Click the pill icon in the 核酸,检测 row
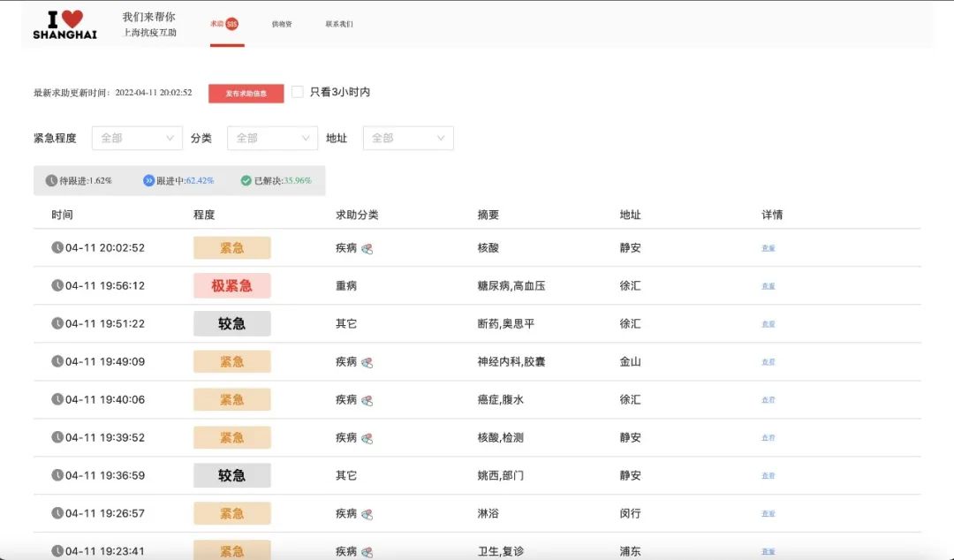The image size is (954, 560). [x=367, y=437]
